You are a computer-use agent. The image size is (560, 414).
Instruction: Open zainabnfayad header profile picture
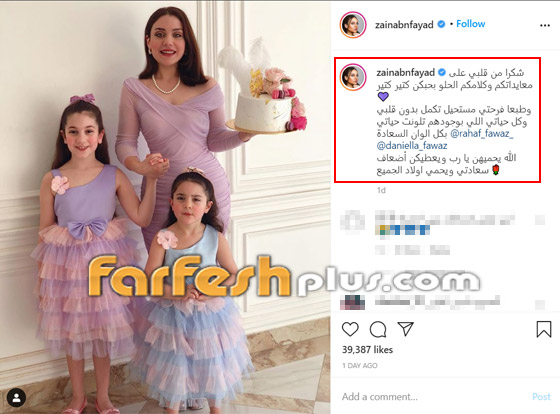point(353,25)
